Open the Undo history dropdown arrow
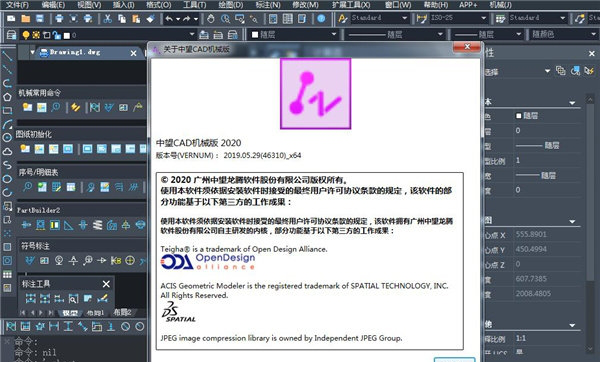 (178, 18)
